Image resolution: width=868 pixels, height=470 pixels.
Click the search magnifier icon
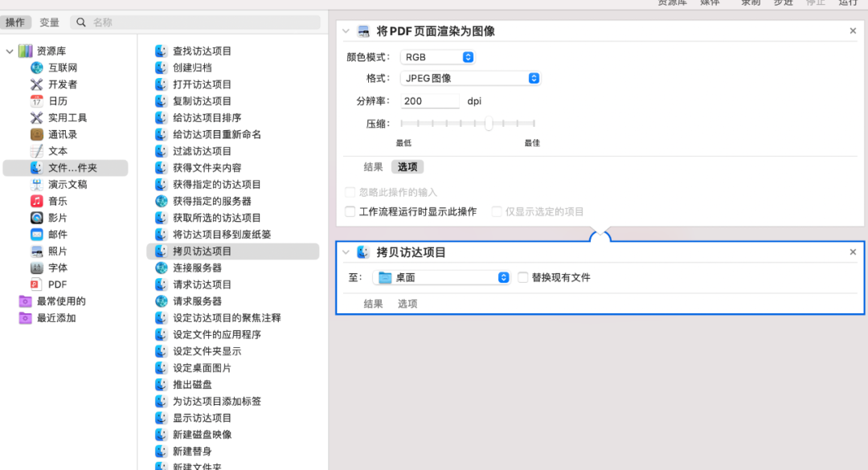pyautogui.click(x=81, y=22)
